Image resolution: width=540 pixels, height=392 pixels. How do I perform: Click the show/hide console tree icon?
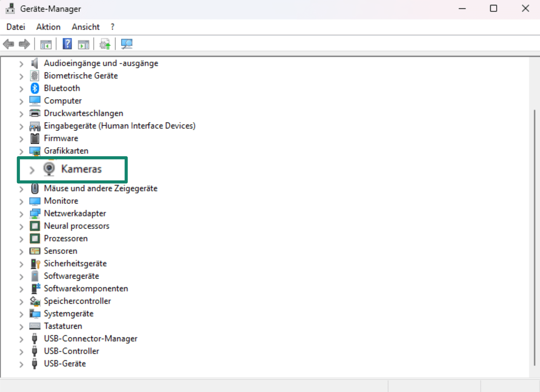(x=46, y=44)
